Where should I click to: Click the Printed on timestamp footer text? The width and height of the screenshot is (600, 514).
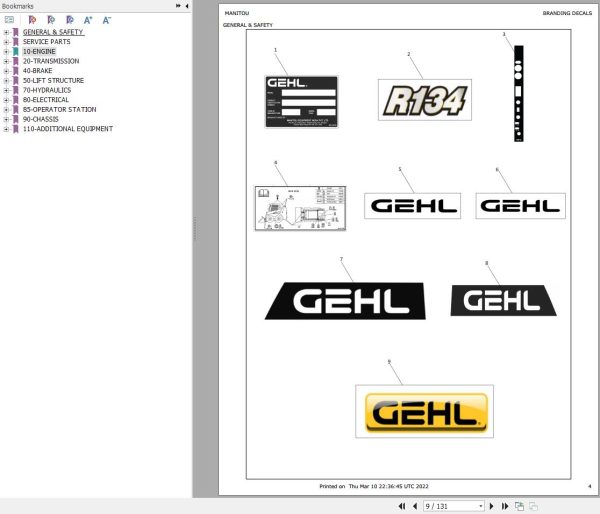(x=374, y=486)
